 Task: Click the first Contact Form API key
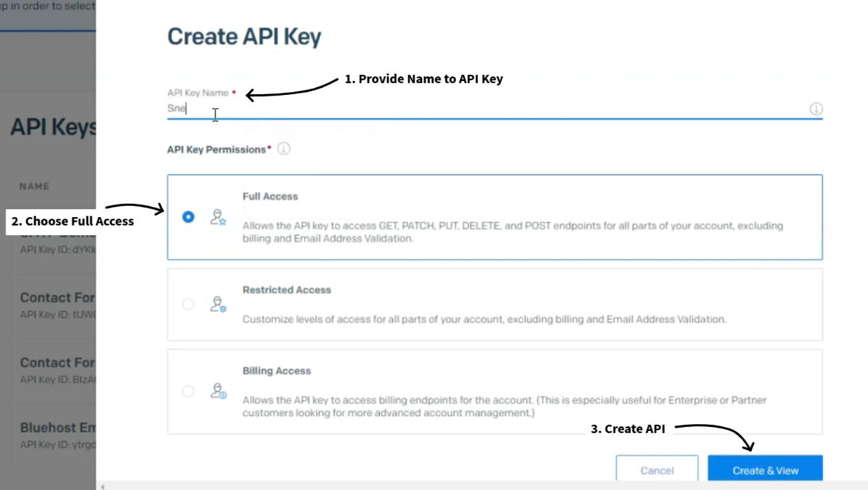(x=58, y=297)
